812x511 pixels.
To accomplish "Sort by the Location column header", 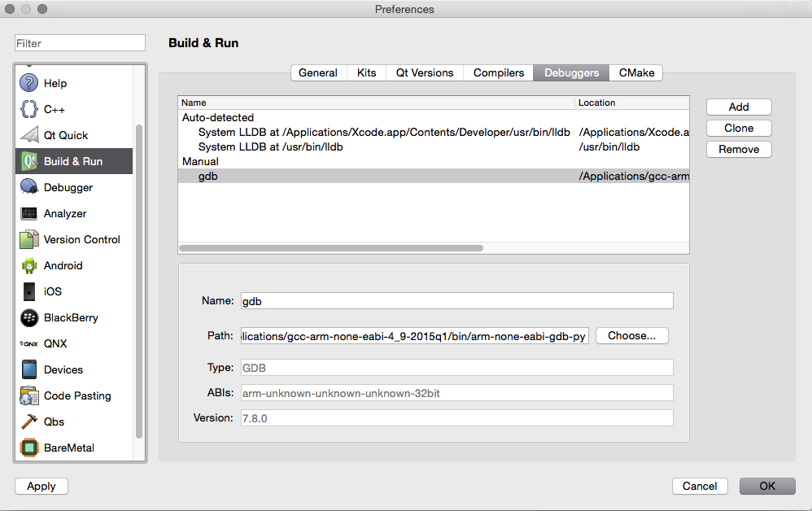I will (x=632, y=103).
